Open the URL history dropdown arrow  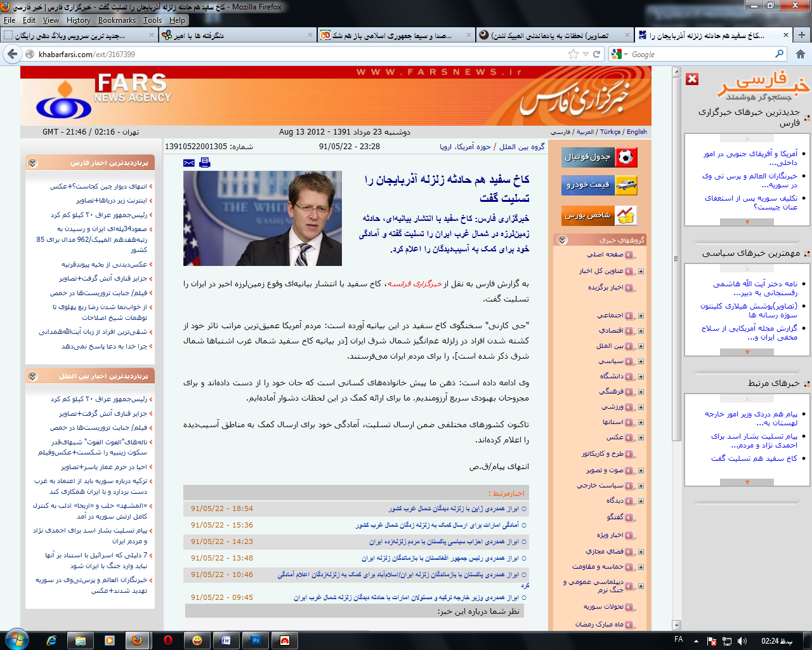tap(586, 55)
